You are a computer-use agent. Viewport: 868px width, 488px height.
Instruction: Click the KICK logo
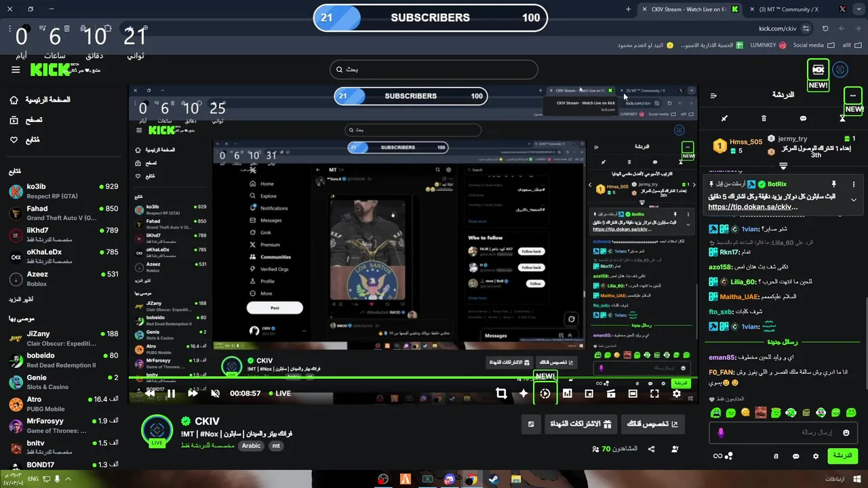click(x=51, y=69)
